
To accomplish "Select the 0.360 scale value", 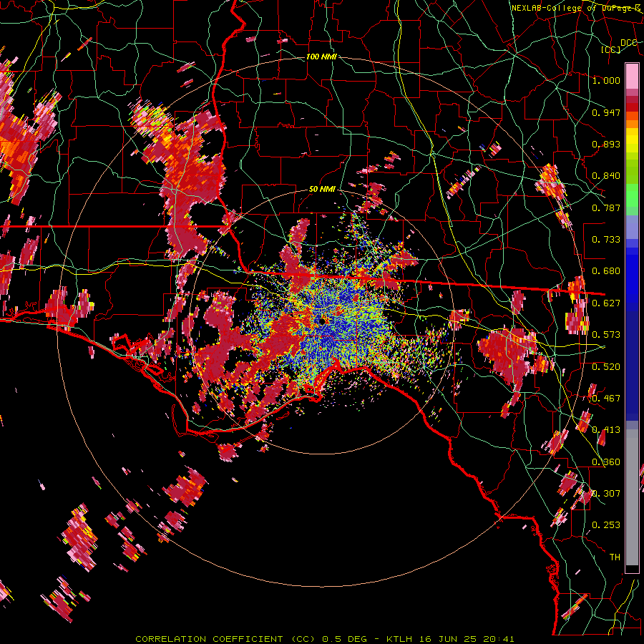I will point(606,462).
